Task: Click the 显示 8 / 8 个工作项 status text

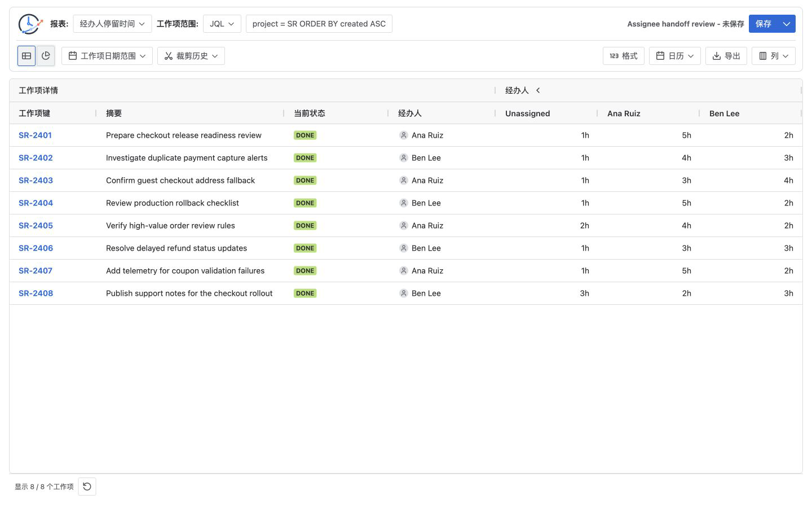Action: (x=44, y=487)
